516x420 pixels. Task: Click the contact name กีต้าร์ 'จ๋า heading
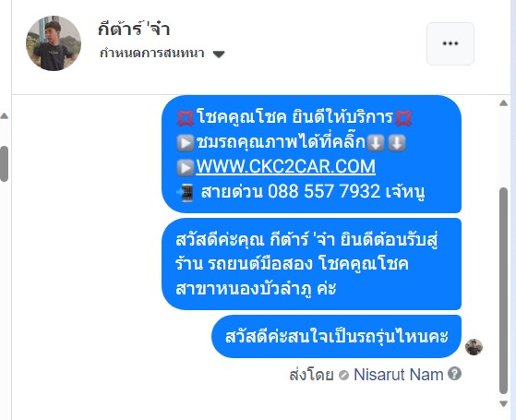coord(134,29)
